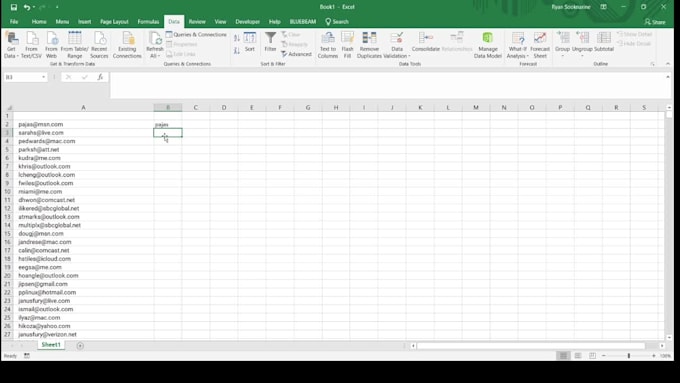Sort Z to A descending

(237, 51)
